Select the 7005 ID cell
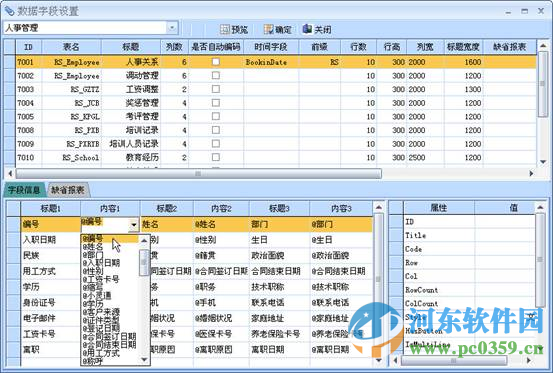Image resolution: width=553 pixels, height=373 pixels. 29,117
